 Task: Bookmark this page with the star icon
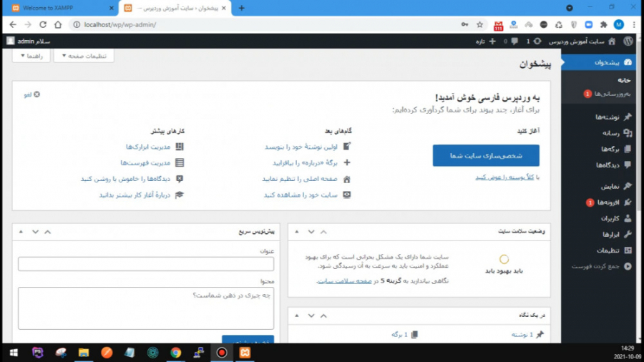479,24
